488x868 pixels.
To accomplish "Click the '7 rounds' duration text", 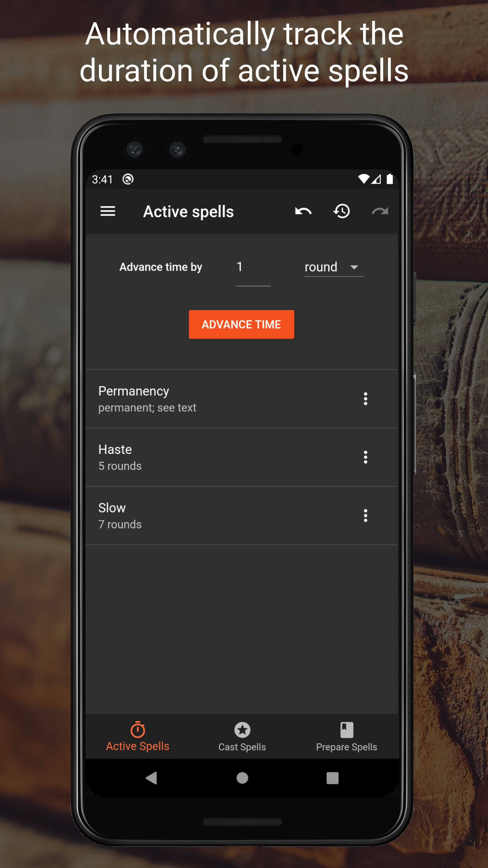I will coord(120,524).
